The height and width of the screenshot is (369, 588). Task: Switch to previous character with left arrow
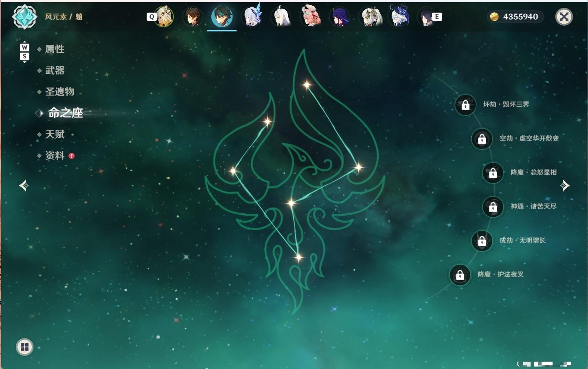pyautogui.click(x=24, y=186)
